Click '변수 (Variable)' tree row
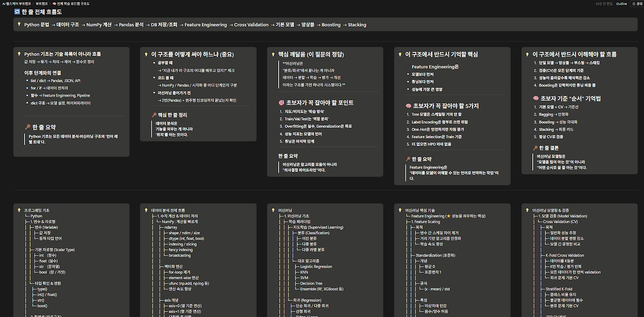The height and width of the screenshot is (317, 644). click(x=46, y=227)
